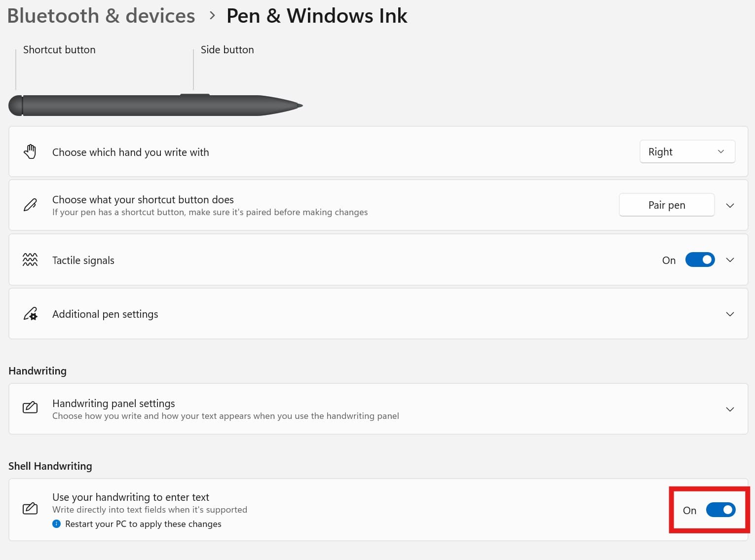Expand the Tactile signals details chevron
Screen dimensions: 755x560
click(x=730, y=260)
